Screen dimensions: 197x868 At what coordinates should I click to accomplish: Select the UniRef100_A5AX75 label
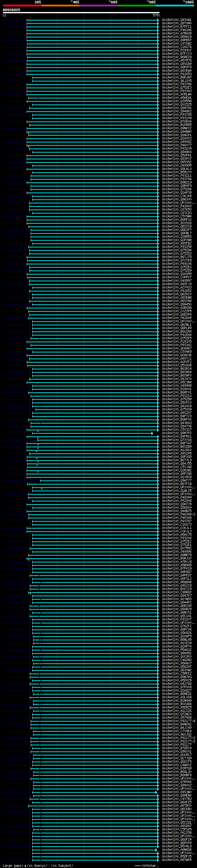(177, 535)
